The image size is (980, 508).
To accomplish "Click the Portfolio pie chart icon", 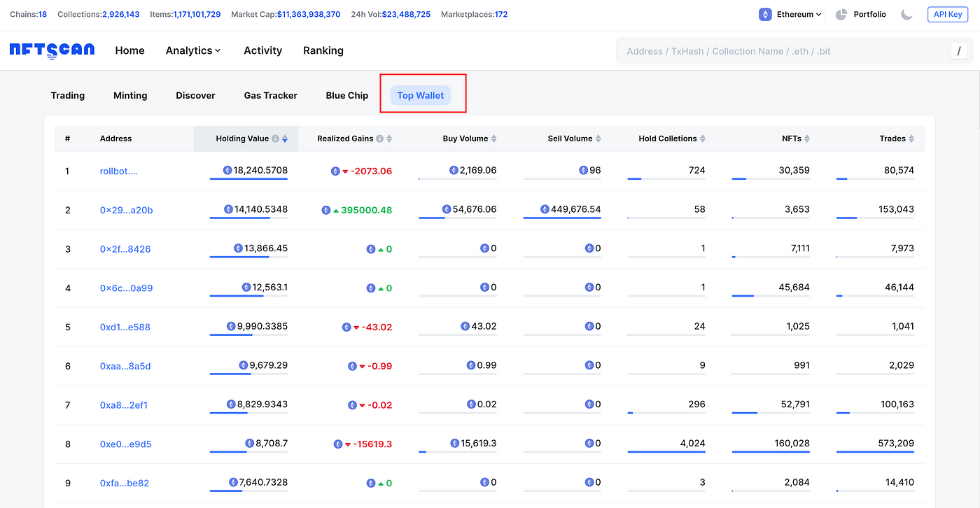I will click(x=841, y=14).
